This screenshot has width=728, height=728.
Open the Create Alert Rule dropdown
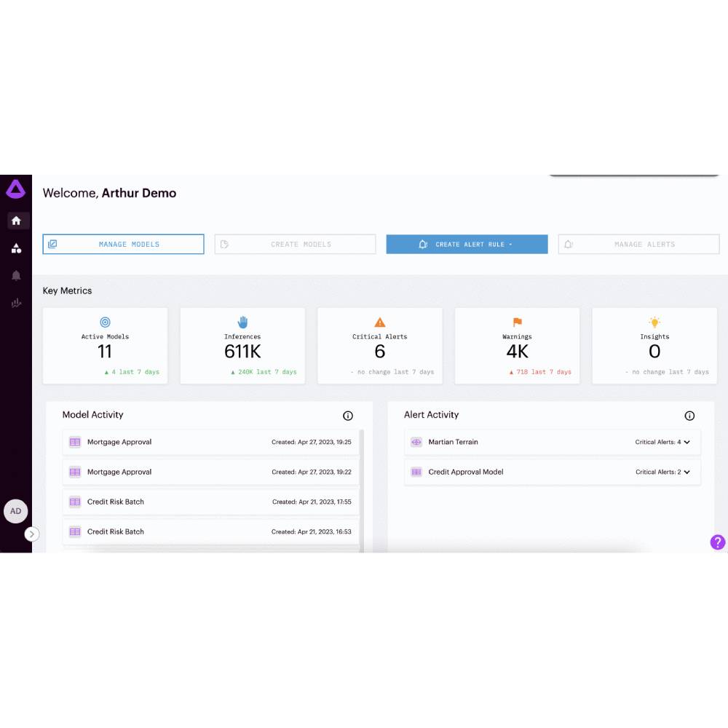467,245
